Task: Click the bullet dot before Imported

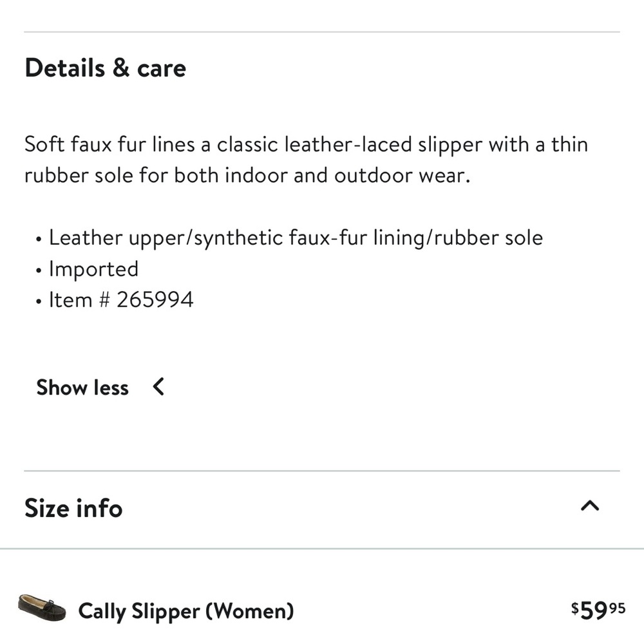Action: point(39,270)
